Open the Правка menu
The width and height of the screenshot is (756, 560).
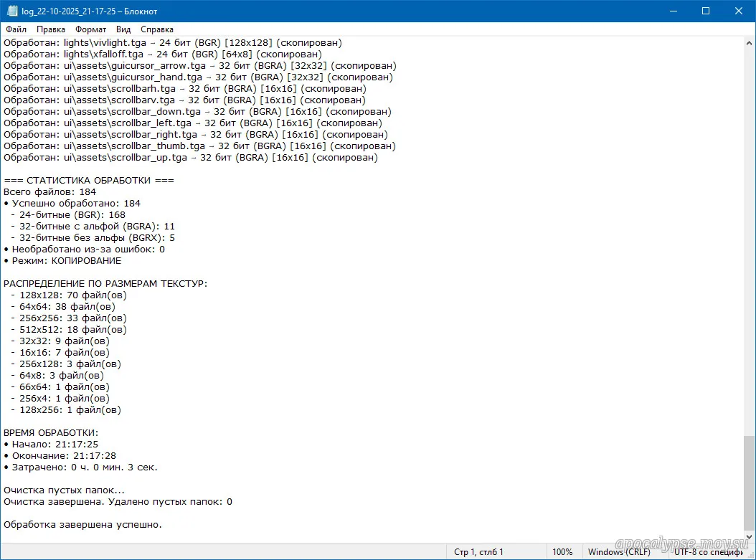click(51, 29)
